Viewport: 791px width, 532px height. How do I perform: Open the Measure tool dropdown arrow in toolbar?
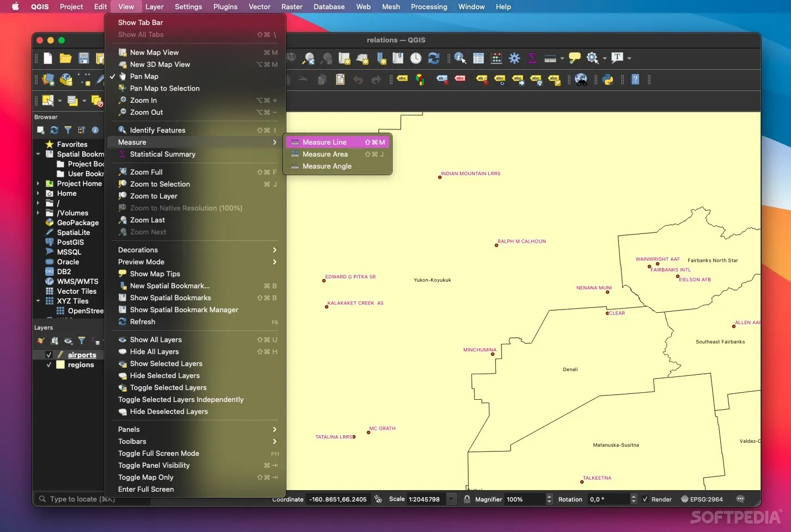tap(562, 58)
